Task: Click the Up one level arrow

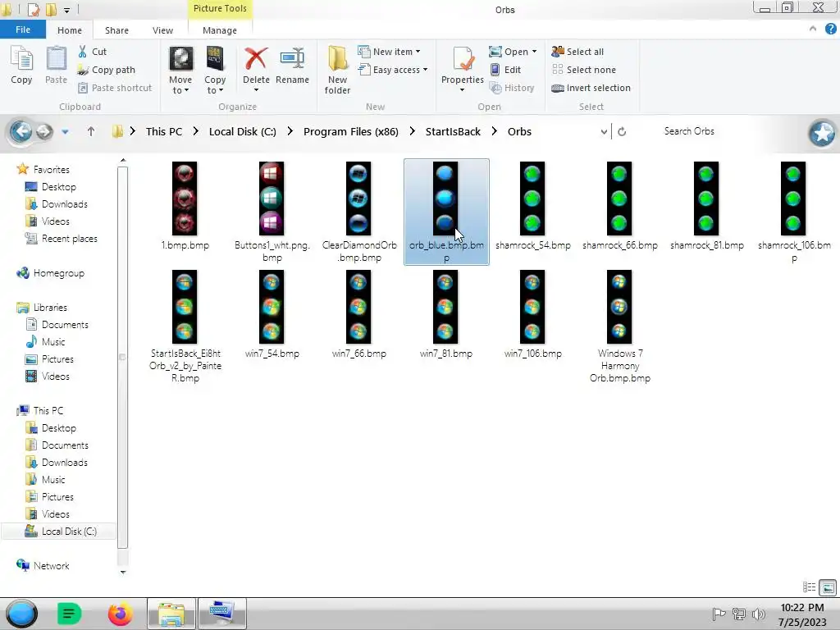Action: coord(90,131)
